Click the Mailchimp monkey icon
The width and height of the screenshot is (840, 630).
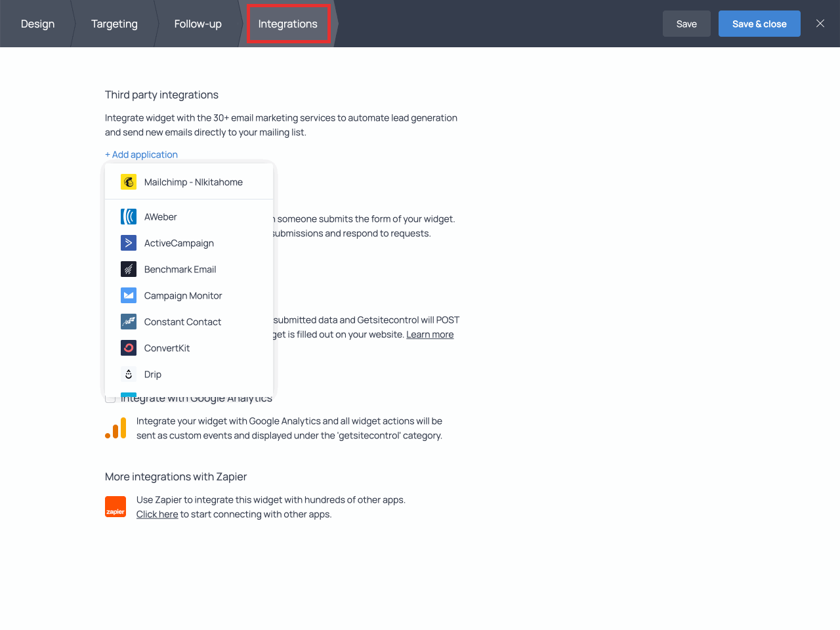tap(129, 182)
